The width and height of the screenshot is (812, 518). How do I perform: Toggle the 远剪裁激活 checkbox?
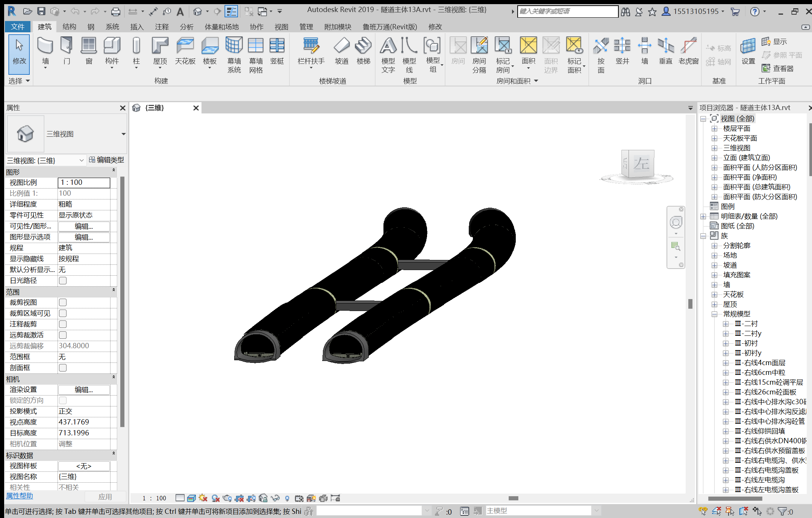[63, 335]
